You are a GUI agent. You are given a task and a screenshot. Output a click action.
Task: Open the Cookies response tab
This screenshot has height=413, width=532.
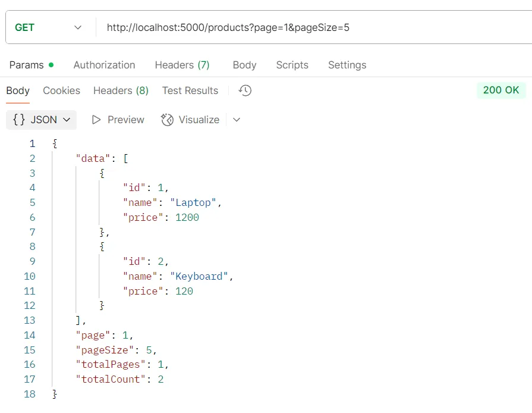pos(61,90)
